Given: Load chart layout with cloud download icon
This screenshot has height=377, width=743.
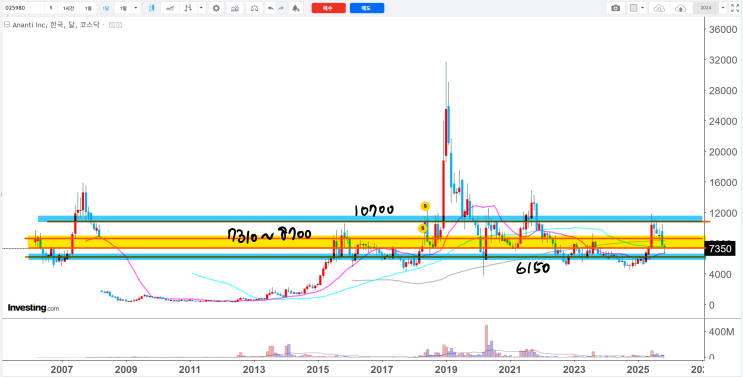Looking at the screenshot, I should point(660,8).
